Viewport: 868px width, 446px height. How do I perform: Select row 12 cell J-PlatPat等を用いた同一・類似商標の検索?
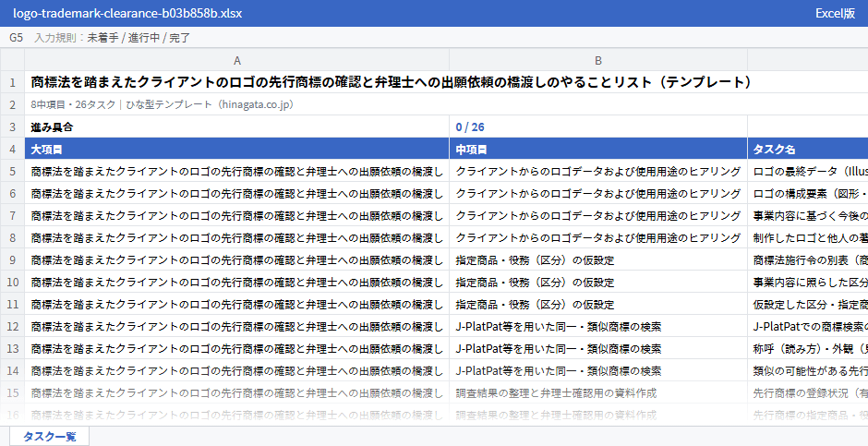point(597,326)
